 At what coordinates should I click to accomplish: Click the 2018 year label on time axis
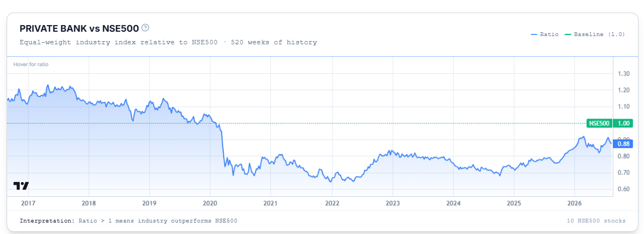pyautogui.click(x=89, y=203)
